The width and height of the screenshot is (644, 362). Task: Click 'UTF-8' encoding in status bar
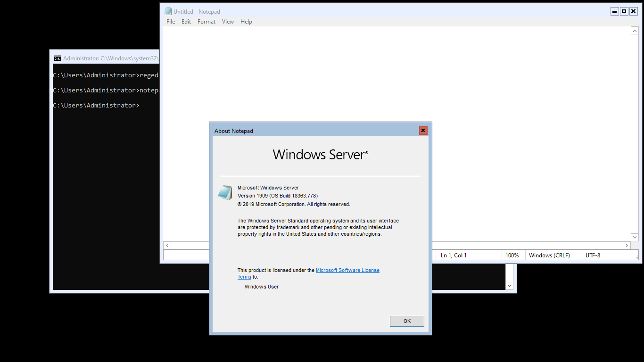click(x=593, y=255)
